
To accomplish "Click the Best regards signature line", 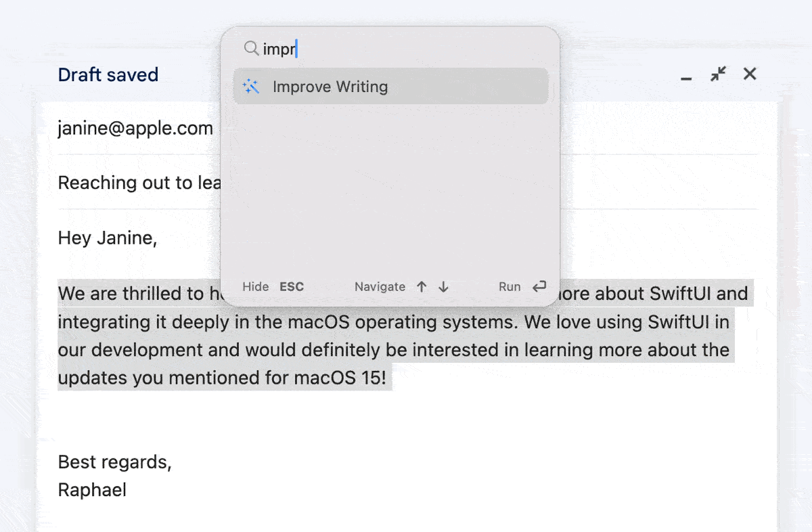I will (x=115, y=462).
